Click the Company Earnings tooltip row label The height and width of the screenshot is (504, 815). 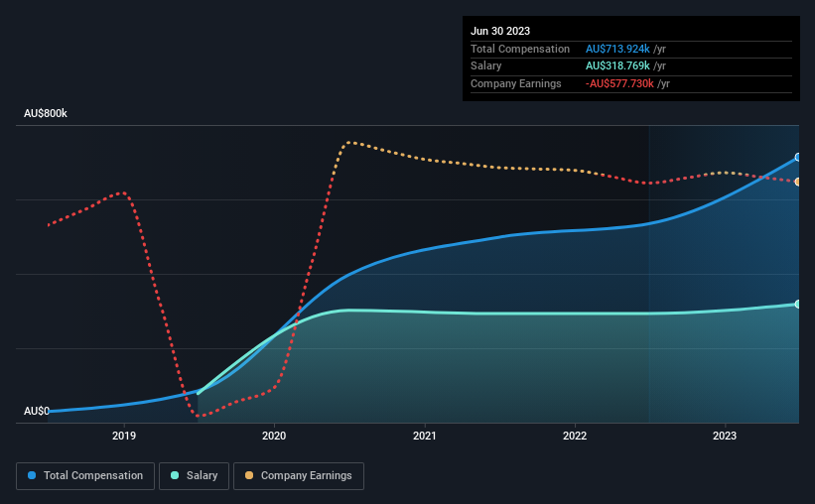515,83
